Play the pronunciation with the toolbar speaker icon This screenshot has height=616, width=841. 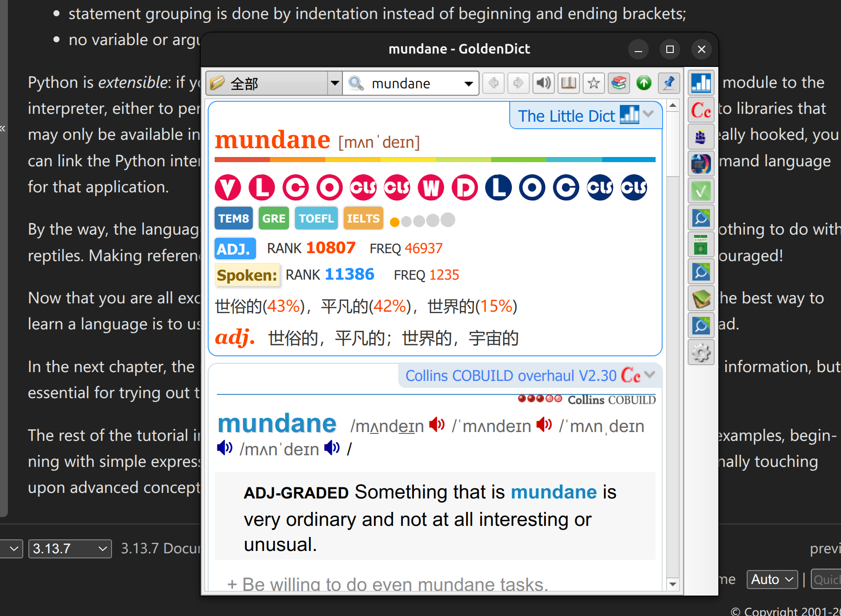[x=543, y=83]
